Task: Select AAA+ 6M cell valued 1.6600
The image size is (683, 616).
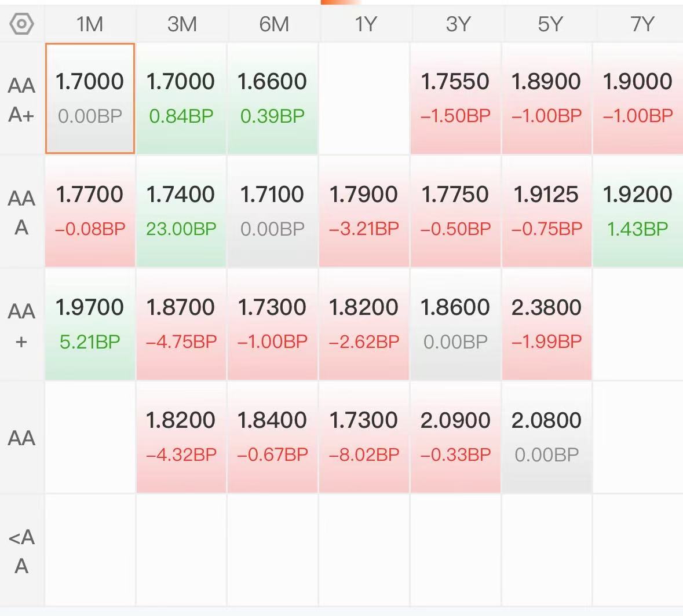Action: point(272,98)
